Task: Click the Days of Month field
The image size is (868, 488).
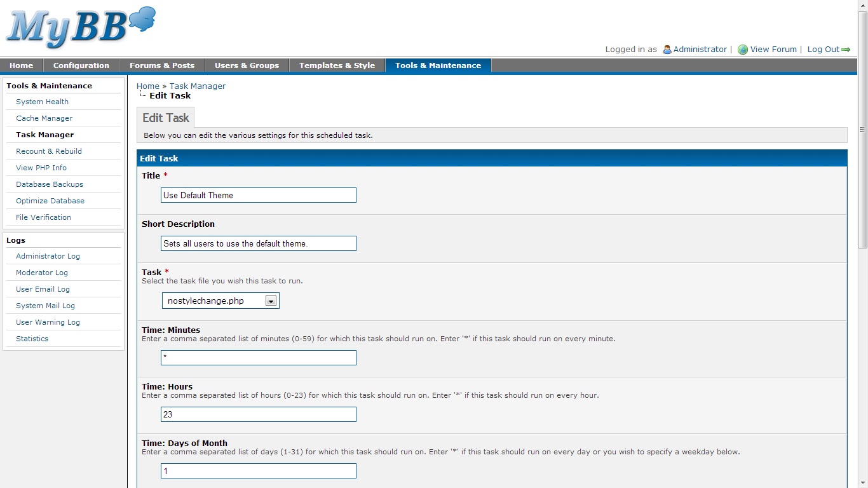Action: (258, 471)
